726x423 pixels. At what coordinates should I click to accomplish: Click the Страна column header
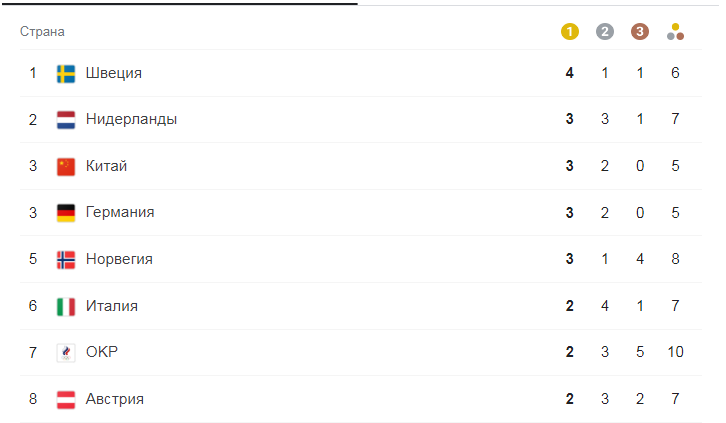(42, 31)
